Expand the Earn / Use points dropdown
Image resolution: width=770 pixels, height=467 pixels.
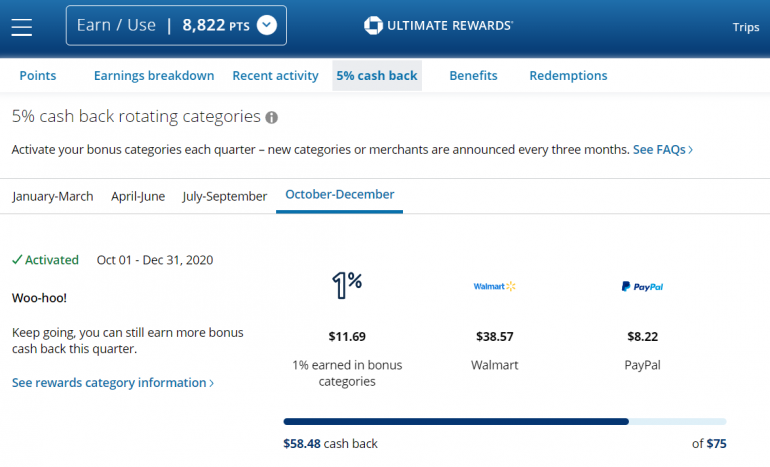coord(266,26)
